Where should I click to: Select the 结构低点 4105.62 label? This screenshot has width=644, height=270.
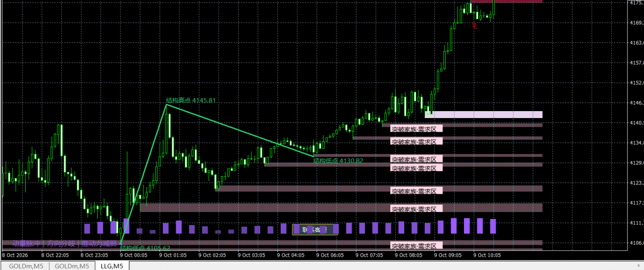[145, 248]
